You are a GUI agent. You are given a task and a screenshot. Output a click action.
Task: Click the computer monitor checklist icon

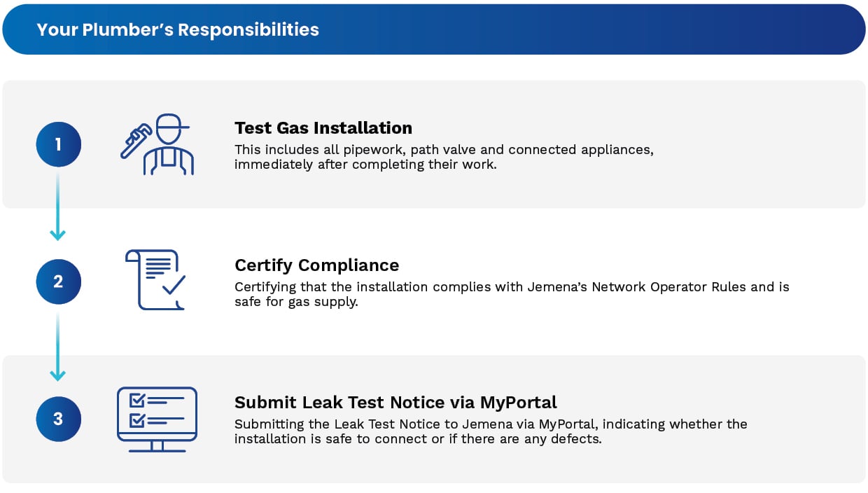[x=157, y=418]
